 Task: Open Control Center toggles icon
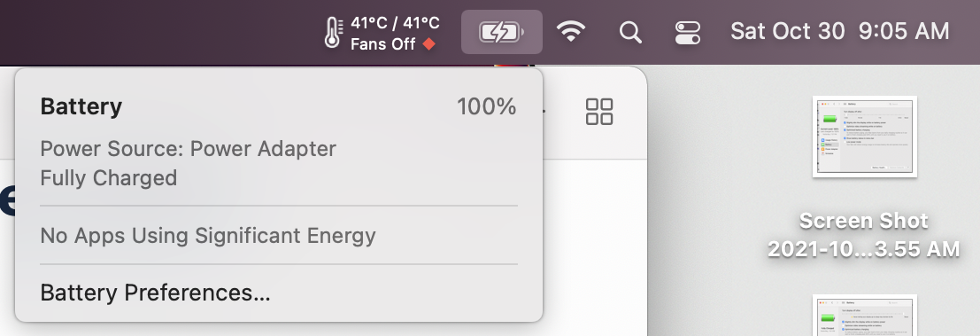click(688, 33)
